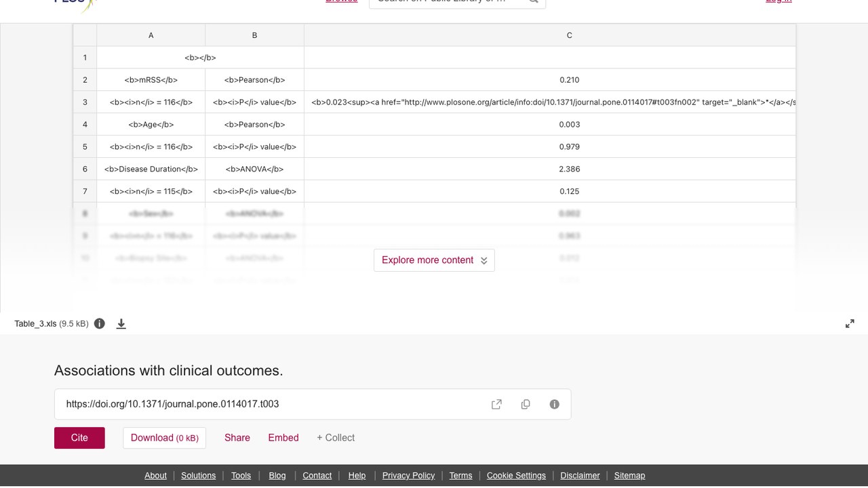Click the info icon inside the DOI box
The image size is (868, 488).
[x=555, y=404]
